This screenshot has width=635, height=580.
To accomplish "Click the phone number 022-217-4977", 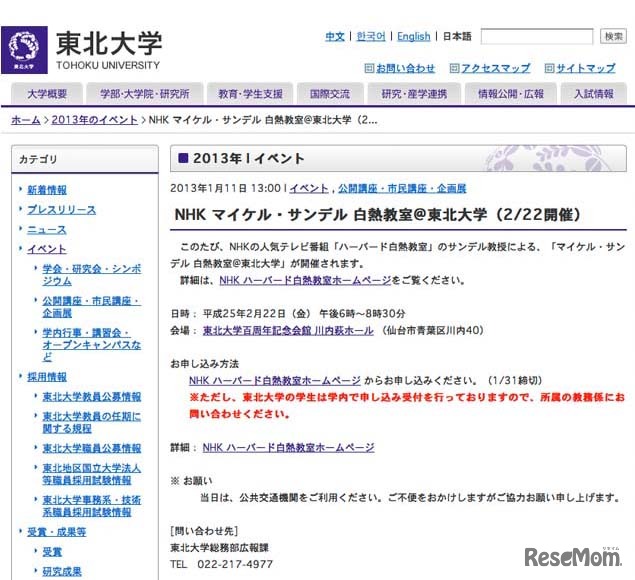I will click(x=235, y=564).
